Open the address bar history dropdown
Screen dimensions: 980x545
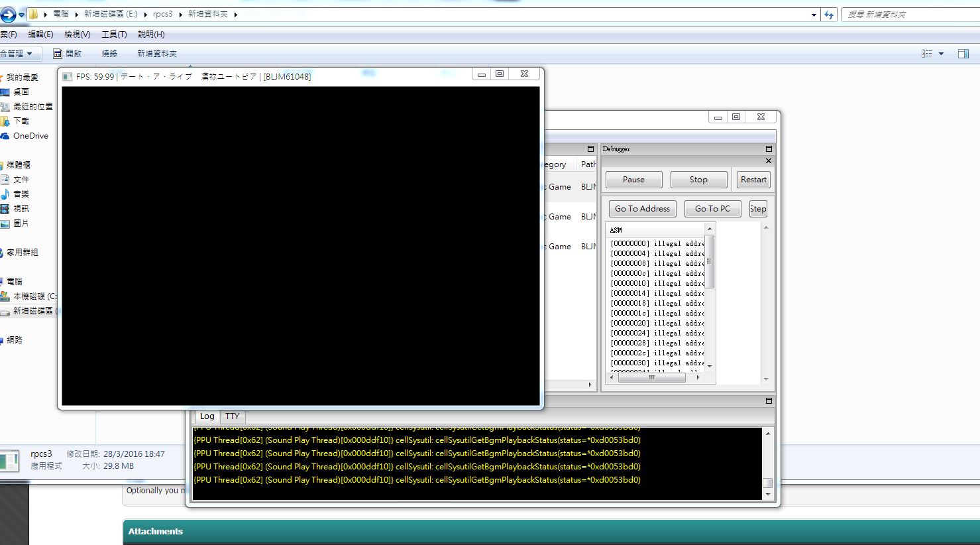[x=814, y=15]
